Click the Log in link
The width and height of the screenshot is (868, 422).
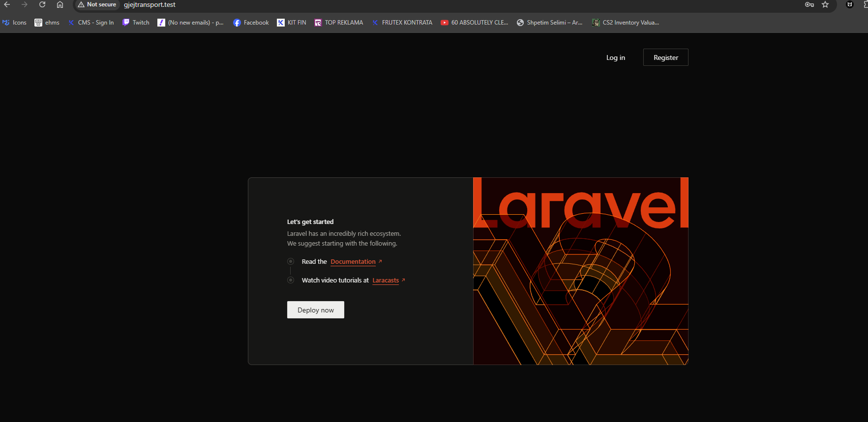pyautogui.click(x=615, y=57)
